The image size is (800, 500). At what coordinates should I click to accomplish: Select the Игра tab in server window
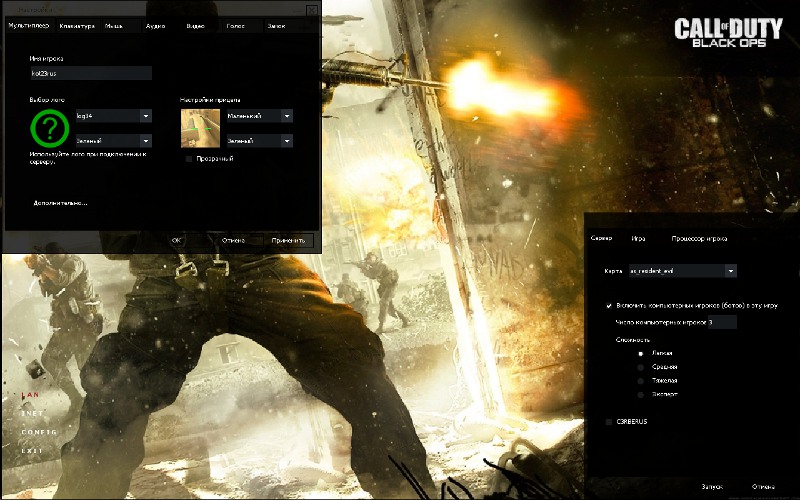pos(638,238)
